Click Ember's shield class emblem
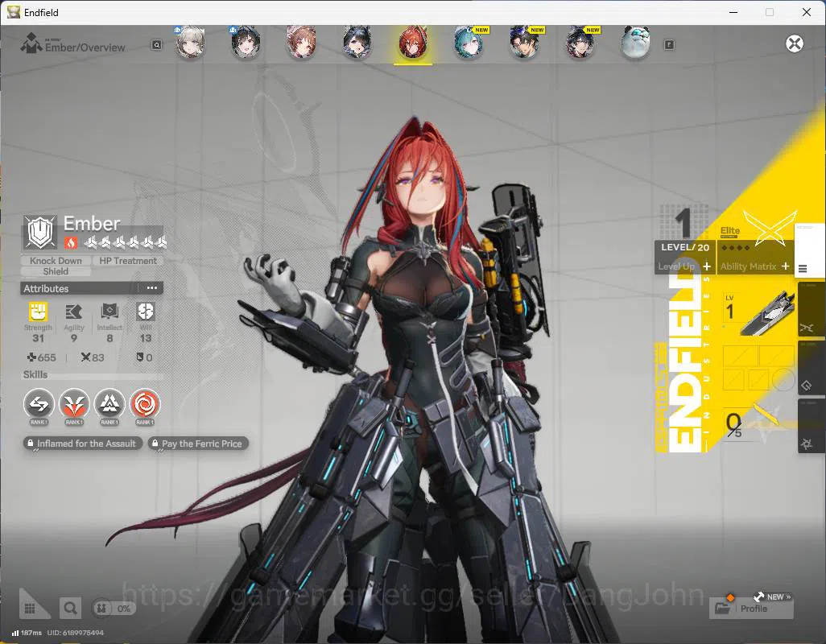The width and height of the screenshot is (826, 644). [x=40, y=232]
